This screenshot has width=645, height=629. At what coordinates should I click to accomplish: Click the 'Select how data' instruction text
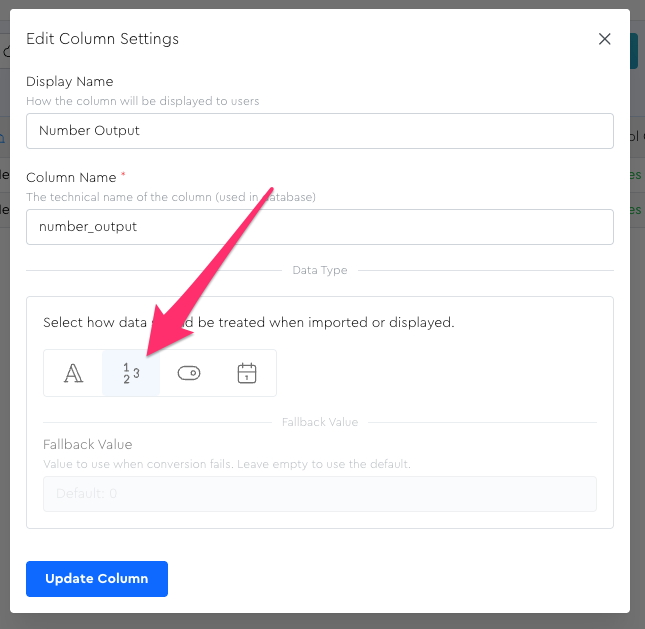point(248,323)
